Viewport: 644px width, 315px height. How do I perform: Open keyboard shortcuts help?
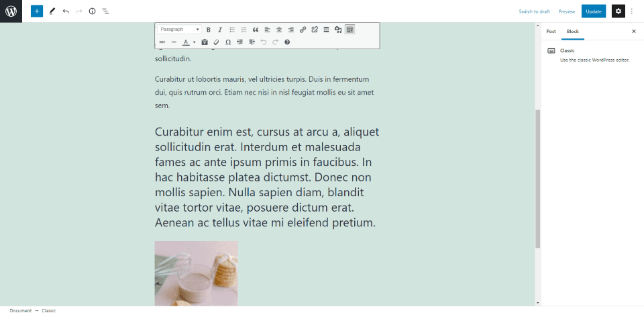(x=287, y=42)
